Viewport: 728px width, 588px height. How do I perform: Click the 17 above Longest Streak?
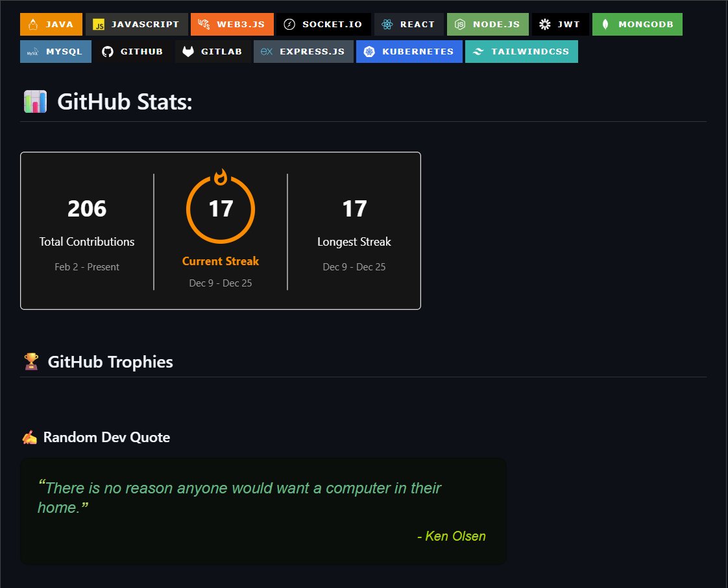pyautogui.click(x=354, y=209)
